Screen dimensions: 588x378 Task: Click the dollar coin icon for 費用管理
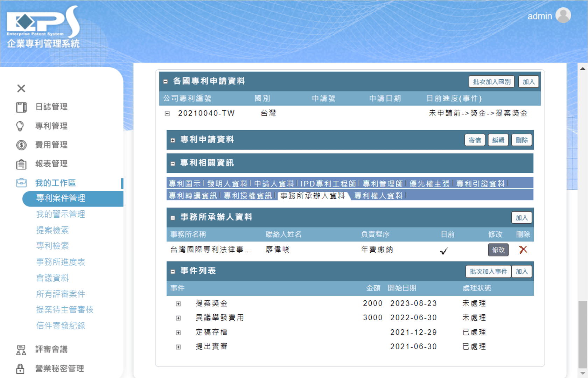click(x=21, y=145)
